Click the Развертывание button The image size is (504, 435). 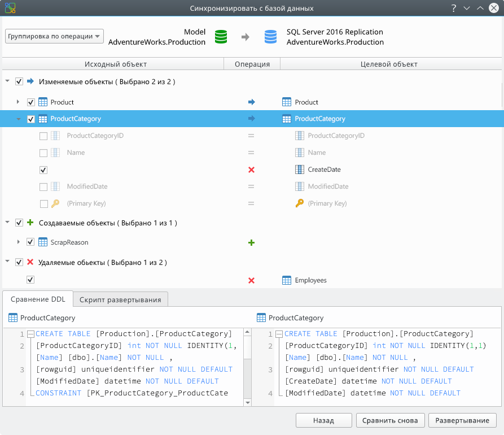point(462,420)
